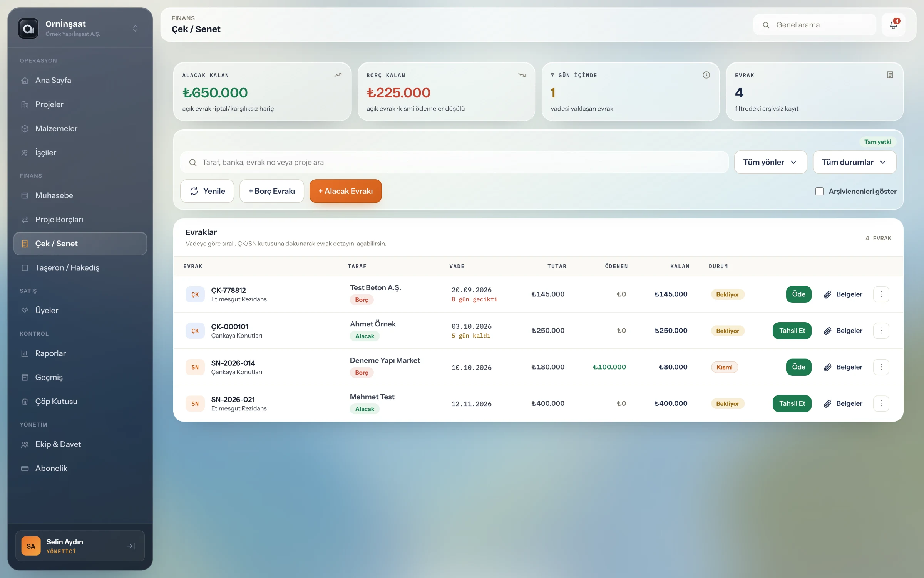The width and height of the screenshot is (924, 578).
Task: Open SN badge of SN-2026-014 row
Action: pyautogui.click(x=195, y=367)
